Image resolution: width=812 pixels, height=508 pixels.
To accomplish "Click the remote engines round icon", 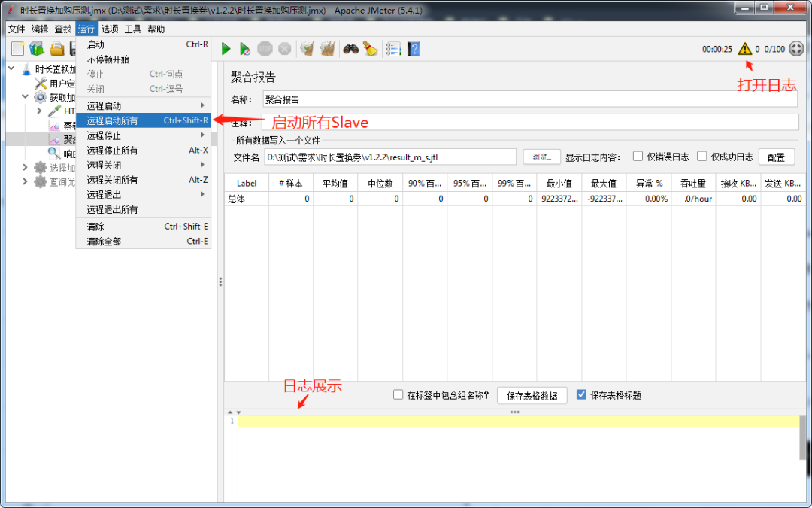I will [796, 49].
